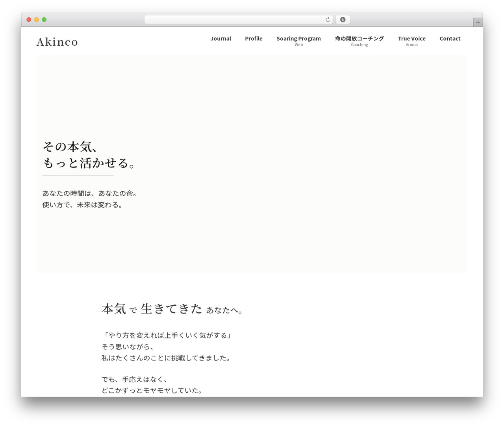
Task: Click the line どこかずっとモヤモヤしていた。
Action: tap(152, 390)
